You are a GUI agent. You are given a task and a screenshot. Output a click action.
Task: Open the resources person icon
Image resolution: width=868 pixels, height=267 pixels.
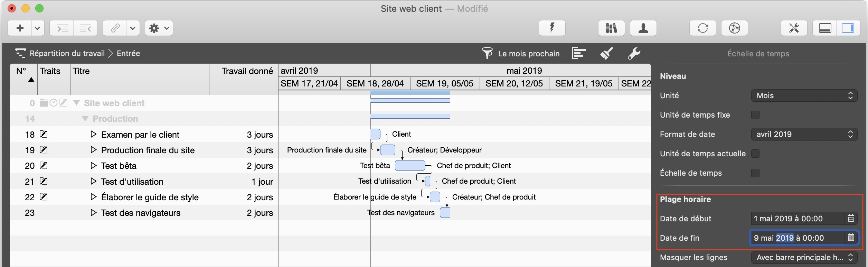coord(643,28)
